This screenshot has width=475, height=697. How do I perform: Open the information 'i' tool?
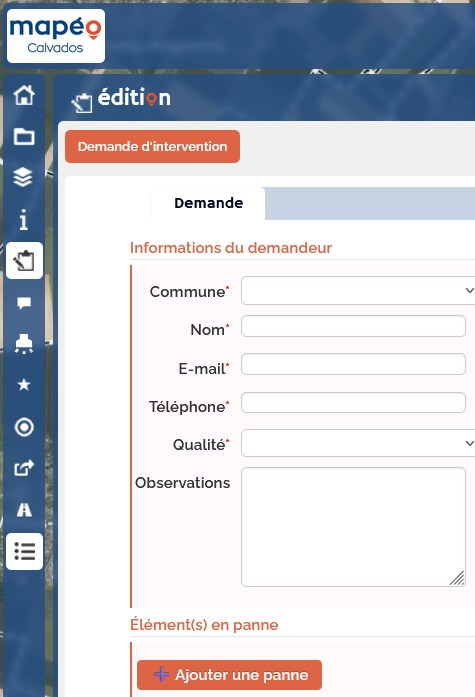(24, 219)
